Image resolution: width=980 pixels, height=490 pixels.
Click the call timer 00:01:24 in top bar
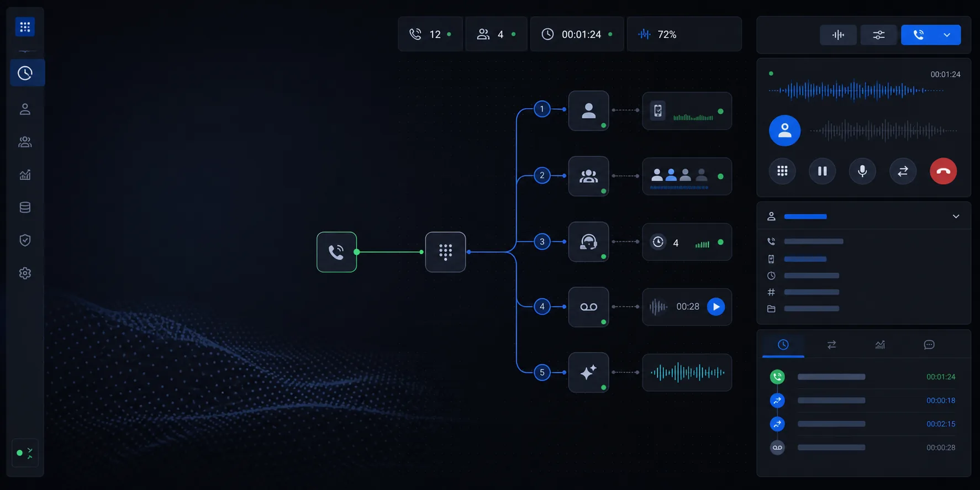pyautogui.click(x=577, y=34)
